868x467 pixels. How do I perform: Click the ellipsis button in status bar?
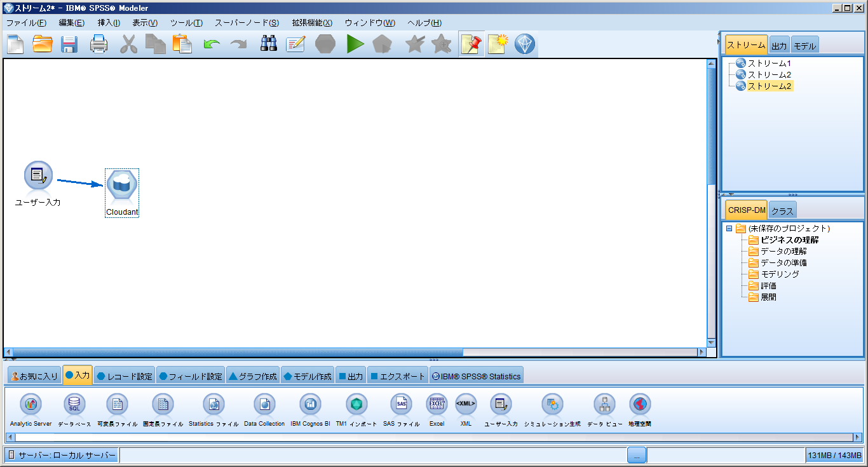637,455
